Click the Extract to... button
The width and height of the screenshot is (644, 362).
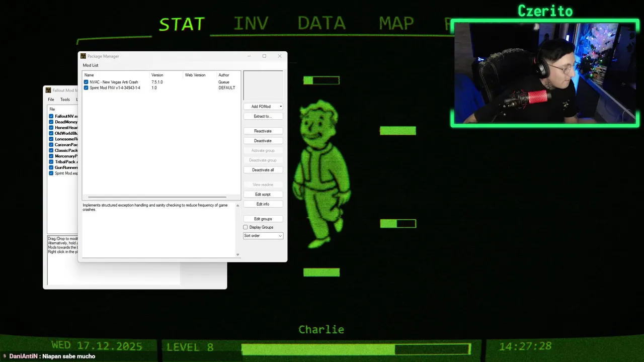(x=263, y=116)
